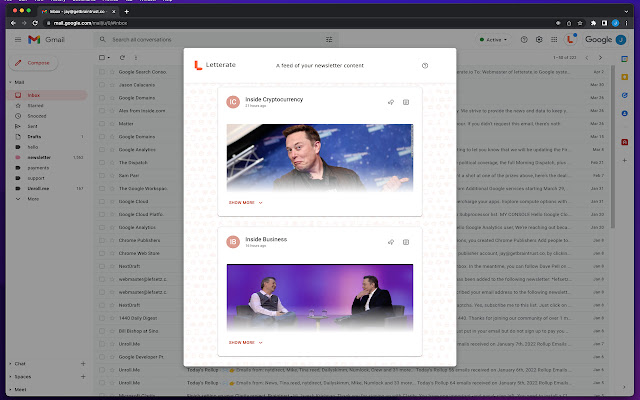This screenshot has width=640, height=400.
Task: Click the red add-on icon in side panel
Action: click(624, 142)
